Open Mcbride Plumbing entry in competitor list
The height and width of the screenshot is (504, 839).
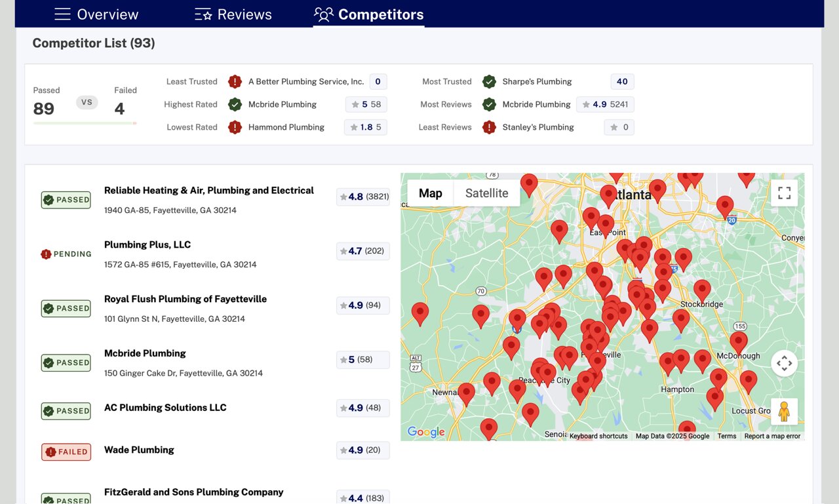click(x=145, y=353)
